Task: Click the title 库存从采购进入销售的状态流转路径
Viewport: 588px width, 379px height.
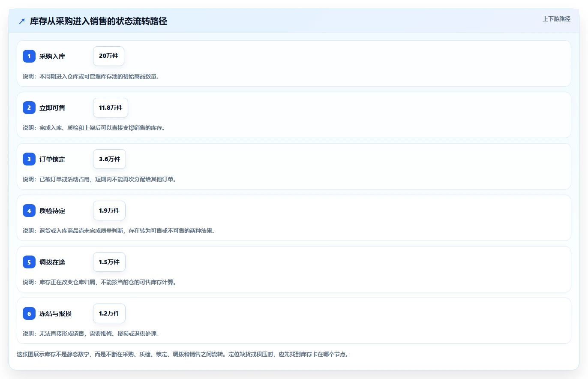Action: [99, 21]
